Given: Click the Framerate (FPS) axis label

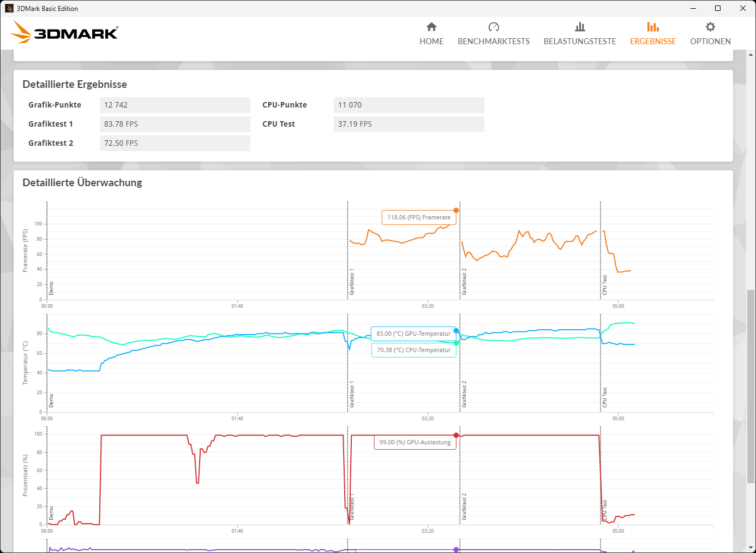Looking at the screenshot, I should tap(25, 251).
